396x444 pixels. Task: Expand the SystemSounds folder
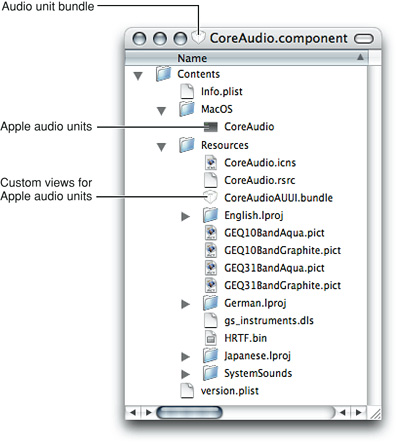click(x=185, y=374)
